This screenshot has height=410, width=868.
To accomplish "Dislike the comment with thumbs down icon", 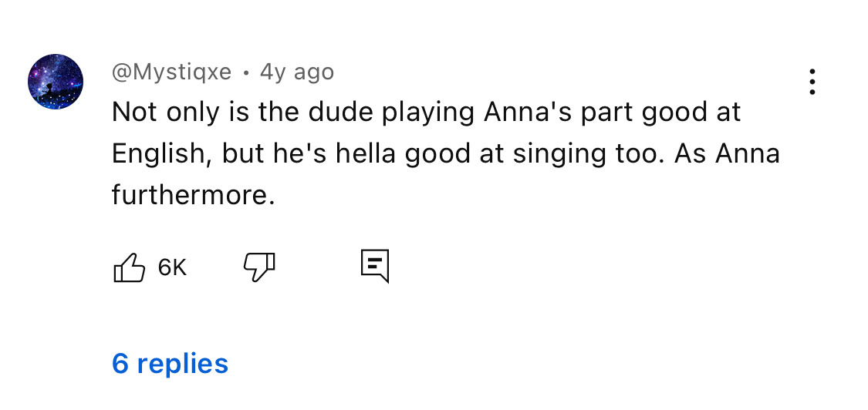I will point(259,267).
